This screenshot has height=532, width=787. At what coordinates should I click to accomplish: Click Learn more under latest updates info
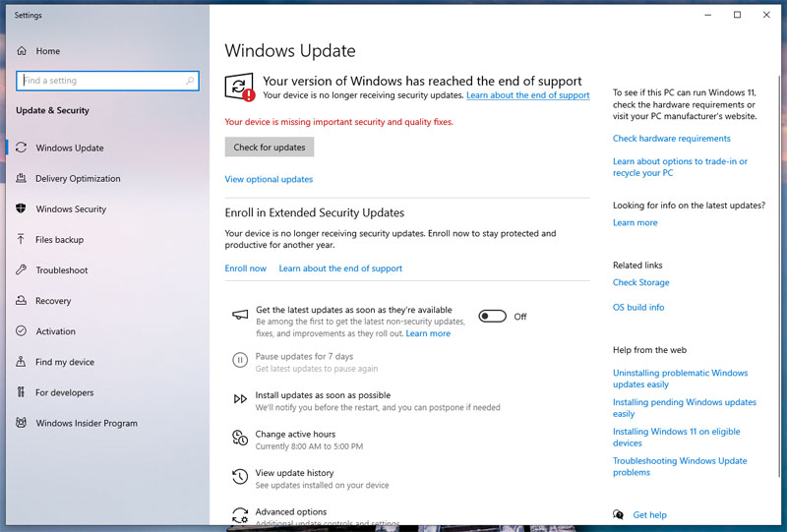635,223
